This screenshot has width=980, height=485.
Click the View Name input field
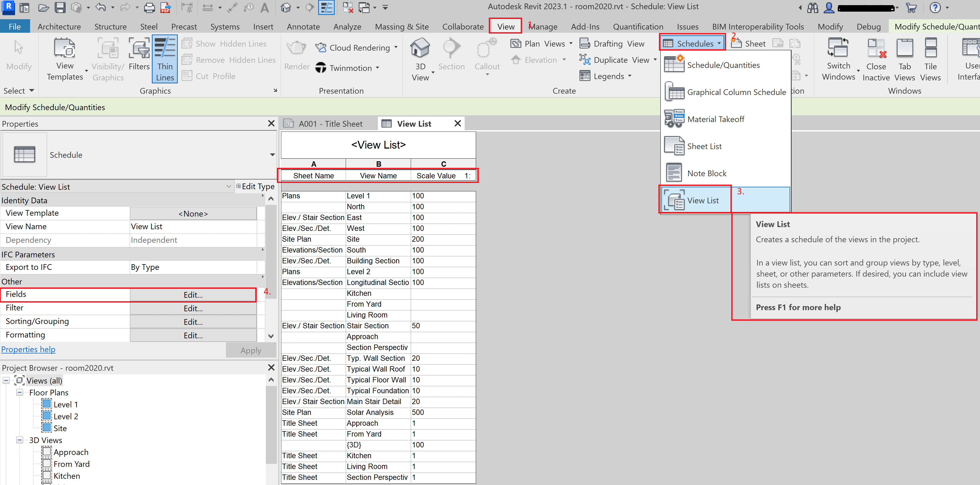pos(193,227)
